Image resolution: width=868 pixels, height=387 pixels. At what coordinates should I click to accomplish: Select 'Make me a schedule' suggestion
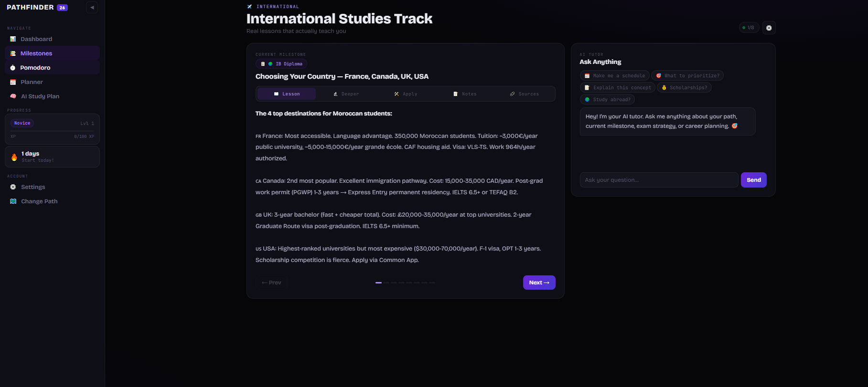(614, 76)
